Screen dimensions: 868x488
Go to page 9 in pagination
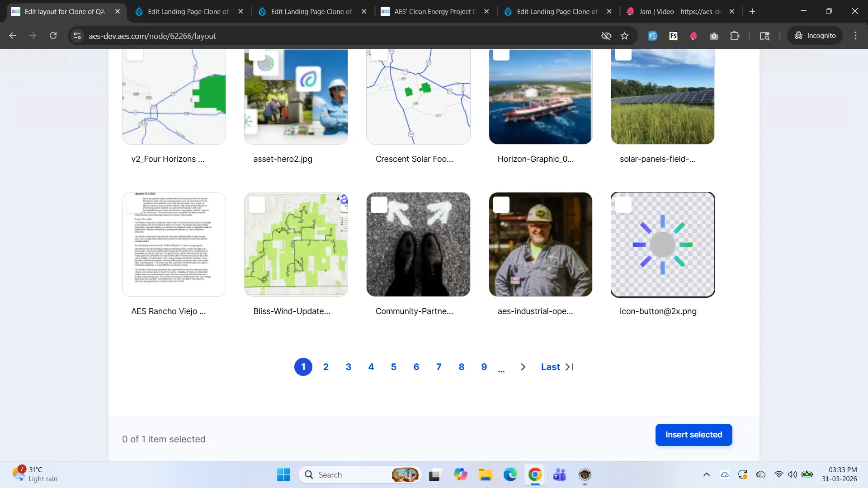click(x=484, y=367)
